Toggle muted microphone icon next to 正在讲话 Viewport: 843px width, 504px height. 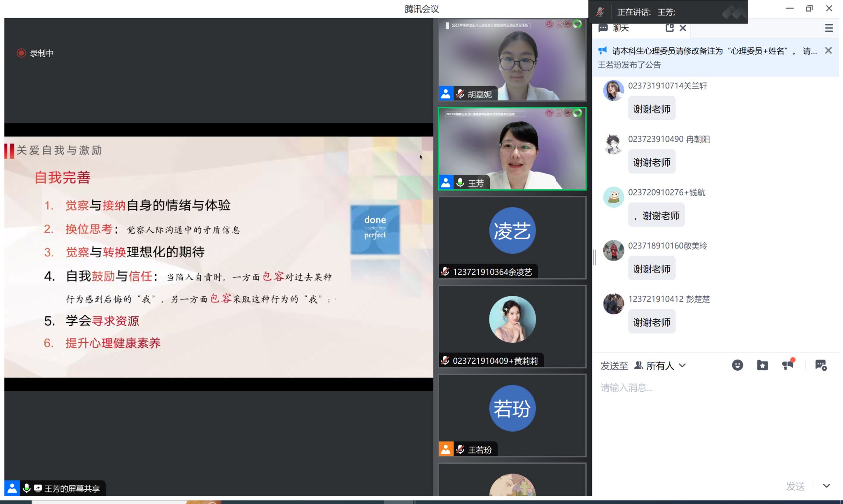(x=600, y=12)
